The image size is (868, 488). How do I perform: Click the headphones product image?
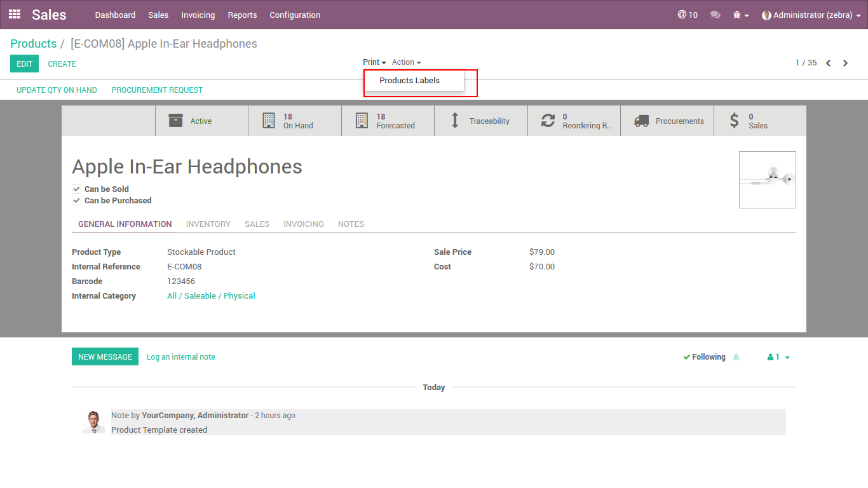[x=768, y=180]
